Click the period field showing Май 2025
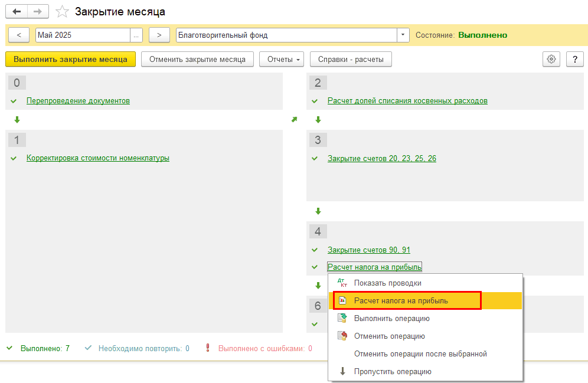 [x=82, y=35]
